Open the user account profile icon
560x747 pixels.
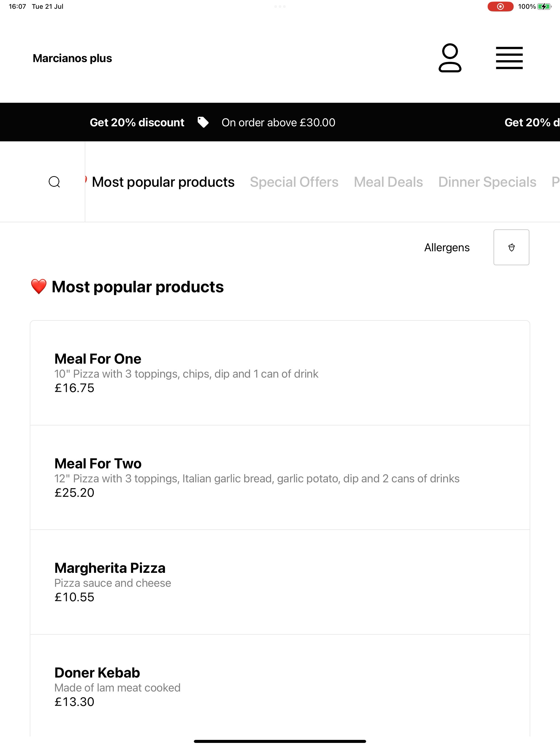click(x=450, y=58)
